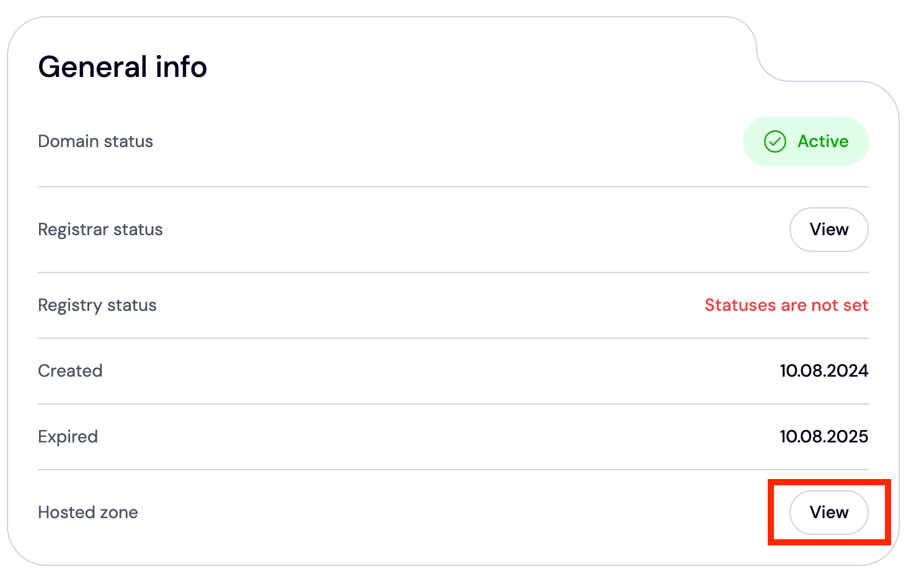Click the Created row label

point(70,371)
